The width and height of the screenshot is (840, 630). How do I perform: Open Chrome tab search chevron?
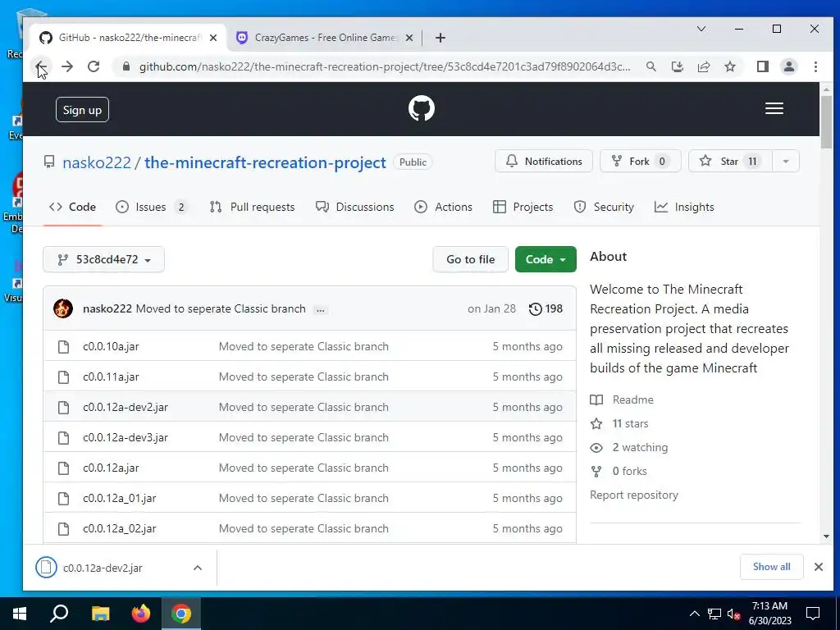click(701, 29)
